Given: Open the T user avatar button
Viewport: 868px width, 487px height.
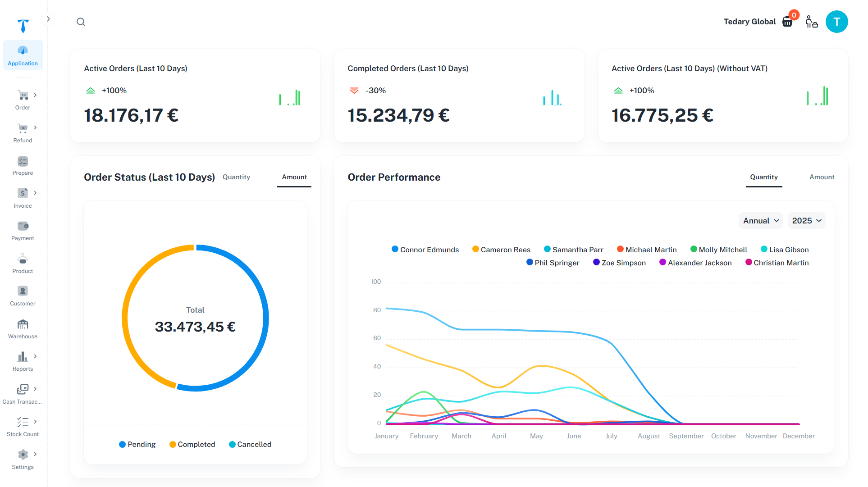Looking at the screenshot, I should [836, 22].
